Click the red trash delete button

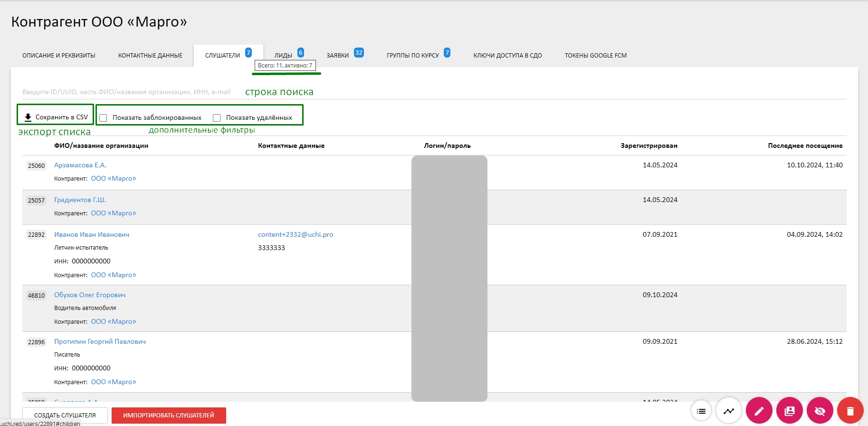850,410
